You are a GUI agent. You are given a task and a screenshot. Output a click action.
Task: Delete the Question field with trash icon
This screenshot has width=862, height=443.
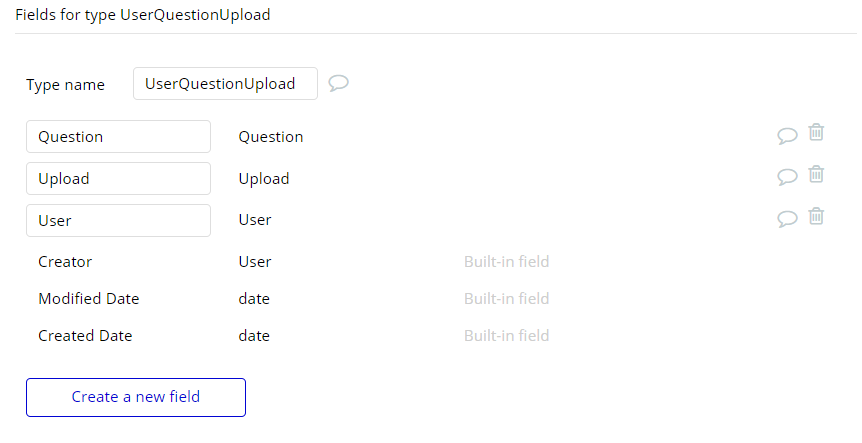(816, 132)
